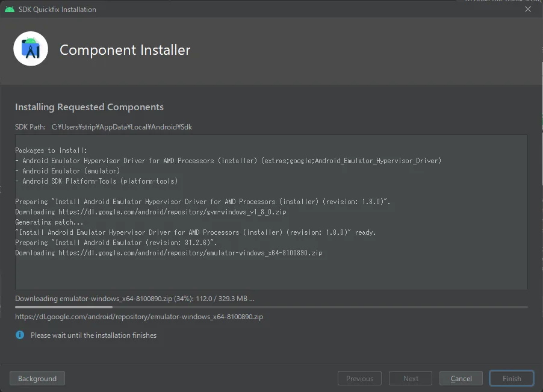The image size is (543, 392).
Task: Click the gvm-windows_v1_8_0.zip download line in the log
Action: pyautogui.click(x=151, y=212)
